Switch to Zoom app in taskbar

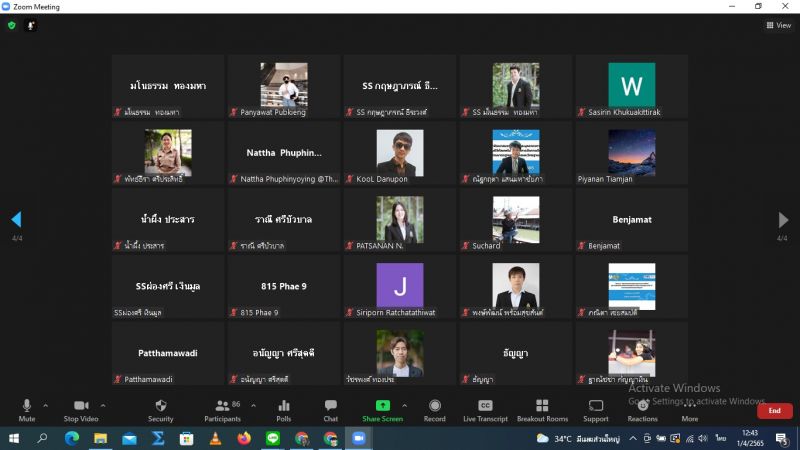coord(359,438)
